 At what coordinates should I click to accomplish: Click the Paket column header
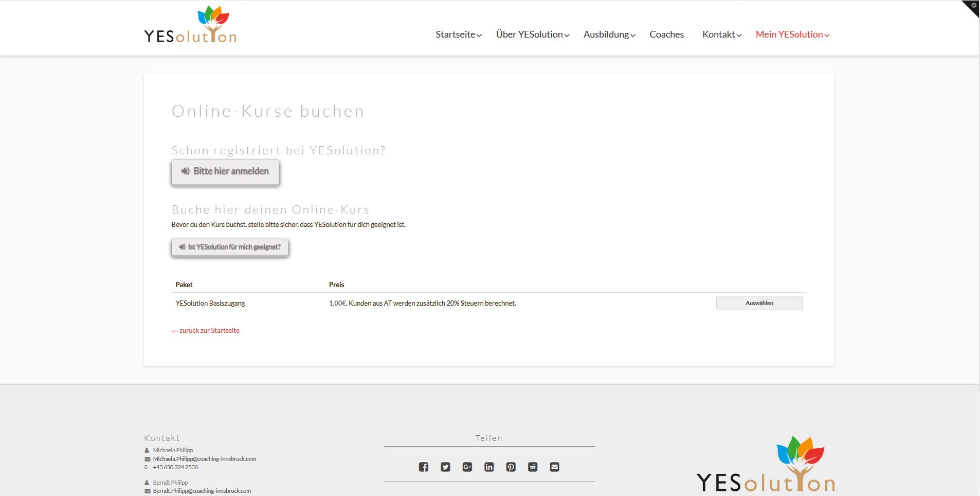tap(184, 285)
